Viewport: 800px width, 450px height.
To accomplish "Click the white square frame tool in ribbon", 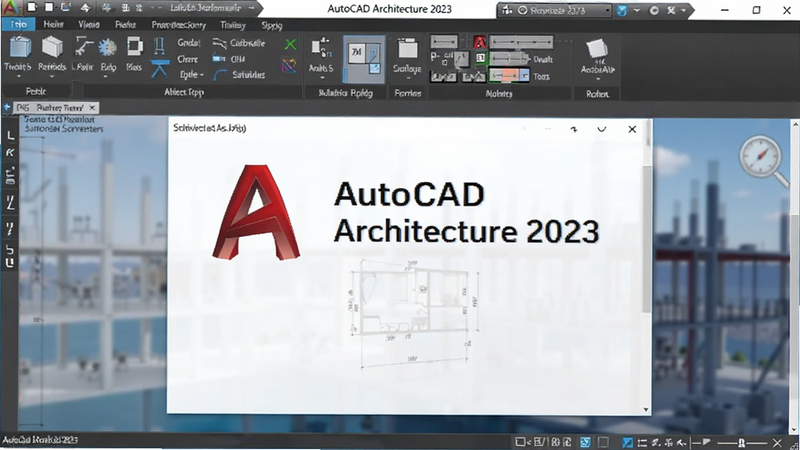I will (x=135, y=46).
